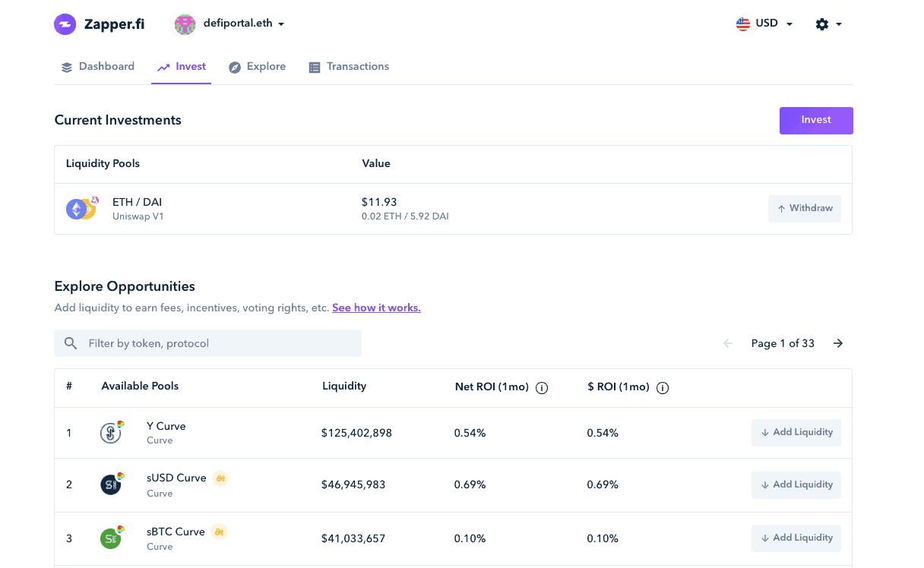This screenshot has height=568, width=924.
Task: Click the ETH / DAI token pair icon
Action: pos(82,208)
